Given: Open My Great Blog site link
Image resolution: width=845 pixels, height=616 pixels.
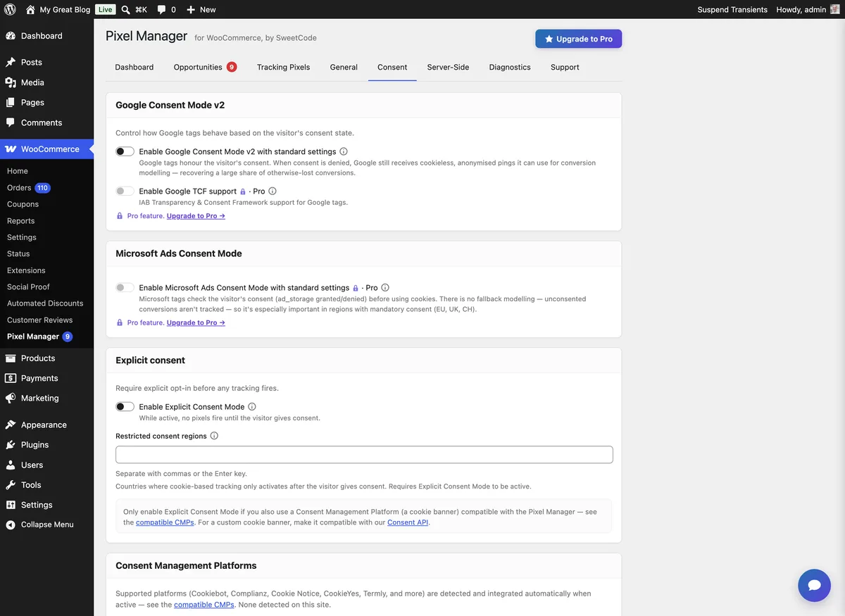Looking at the screenshot, I should point(58,10).
